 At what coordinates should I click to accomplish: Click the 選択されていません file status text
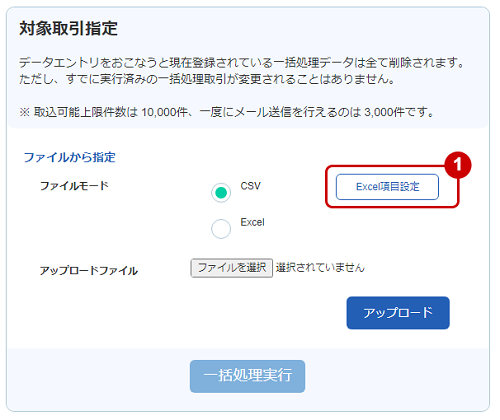click(320, 268)
